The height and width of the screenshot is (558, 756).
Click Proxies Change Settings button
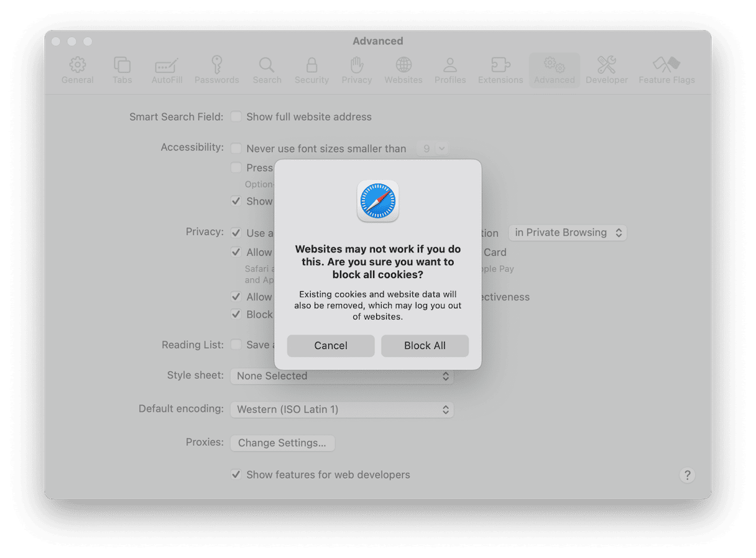pos(282,443)
